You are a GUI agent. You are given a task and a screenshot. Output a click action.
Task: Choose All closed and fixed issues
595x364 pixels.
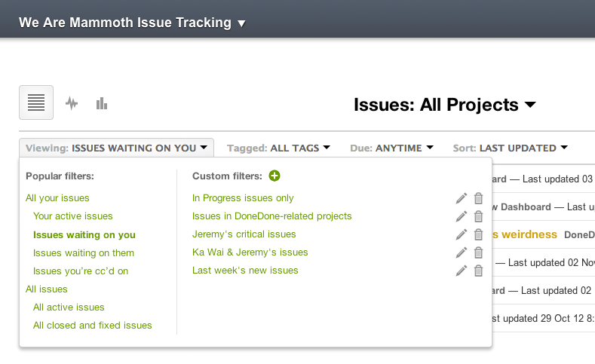(x=93, y=325)
